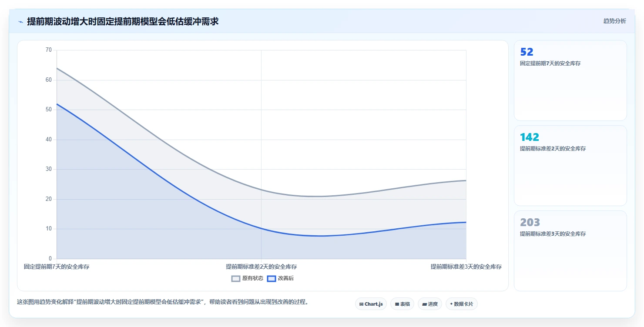Click the Chart.js tag icon
The width and height of the screenshot is (644, 327).
361,304
